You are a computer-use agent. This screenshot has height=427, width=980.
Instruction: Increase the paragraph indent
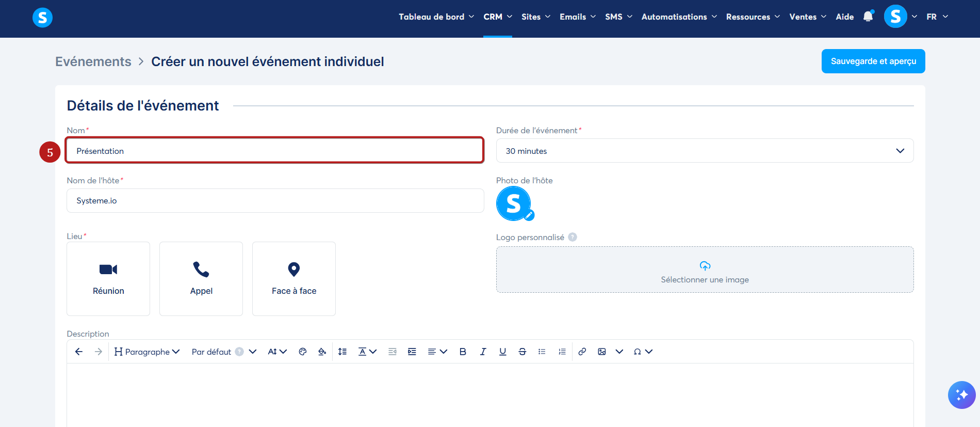coord(412,352)
